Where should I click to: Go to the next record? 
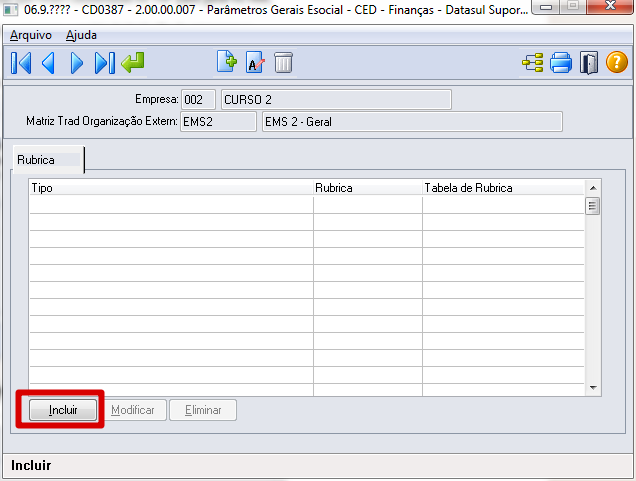(x=76, y=63)
